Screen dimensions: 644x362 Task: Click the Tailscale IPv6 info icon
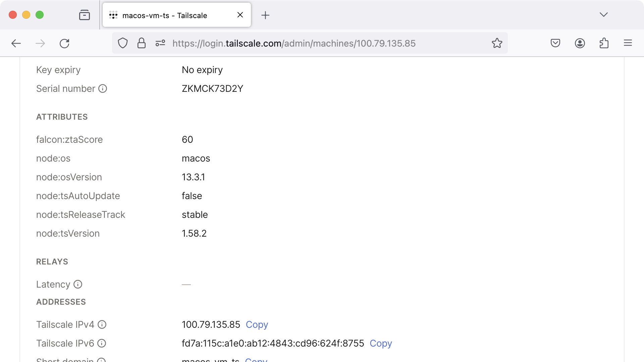click(102, 343)
